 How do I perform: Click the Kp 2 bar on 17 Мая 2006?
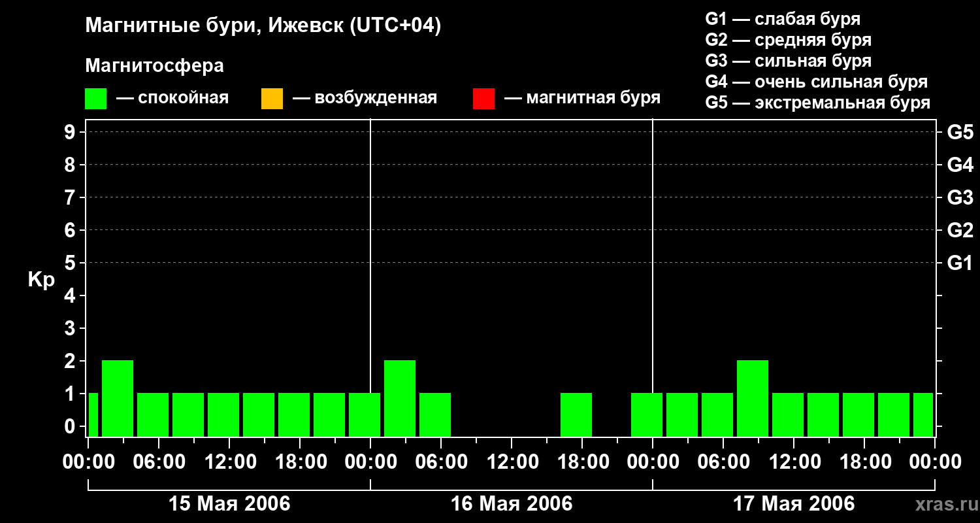[x=753, y=398]
